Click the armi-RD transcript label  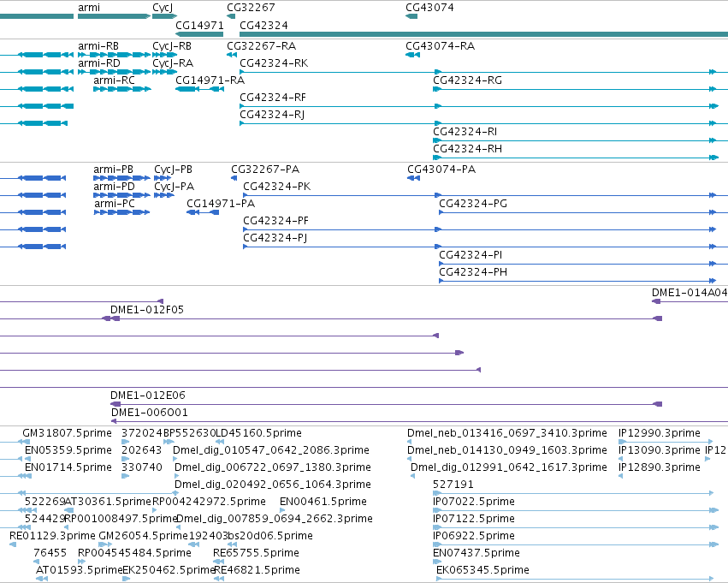[x=99, y=63]
